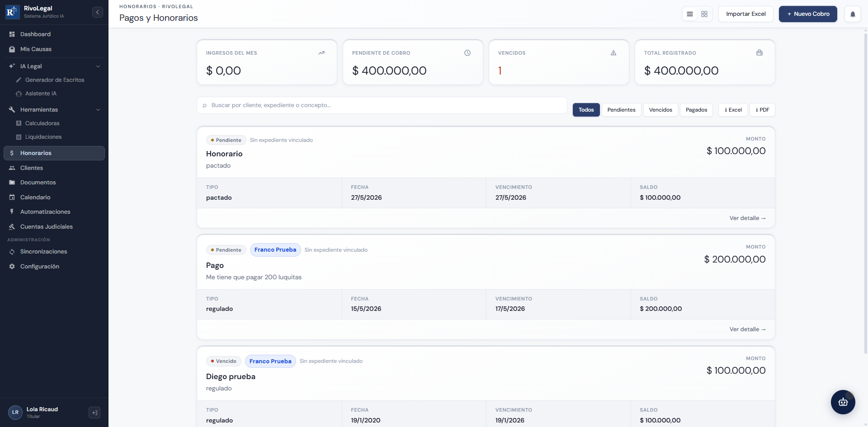Image resolution: width=868 pixels, height=427 pixels.
Task: Click the $ 200.000,00 monto value
Action: point(735,259)
